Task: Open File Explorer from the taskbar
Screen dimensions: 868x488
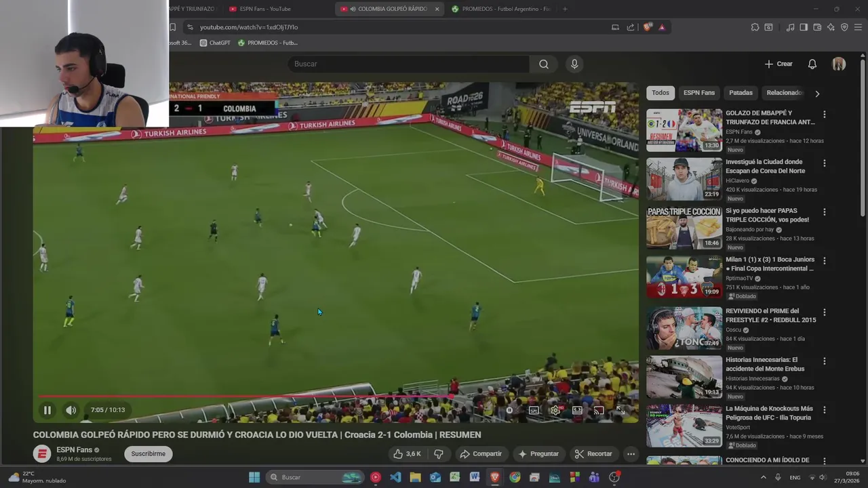Action: (x=415, y=477)
